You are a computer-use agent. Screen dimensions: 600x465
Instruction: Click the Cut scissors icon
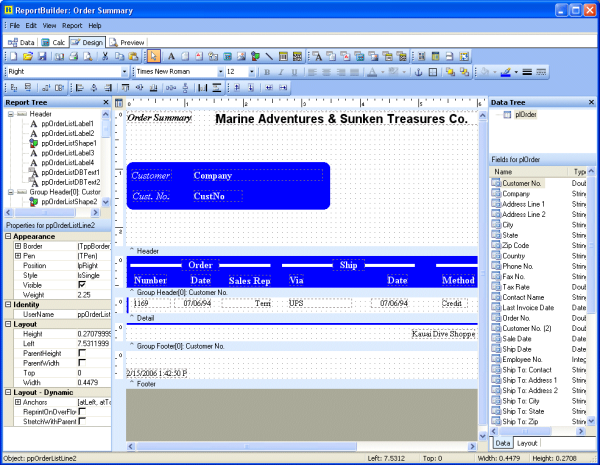[x=105, y=57]
